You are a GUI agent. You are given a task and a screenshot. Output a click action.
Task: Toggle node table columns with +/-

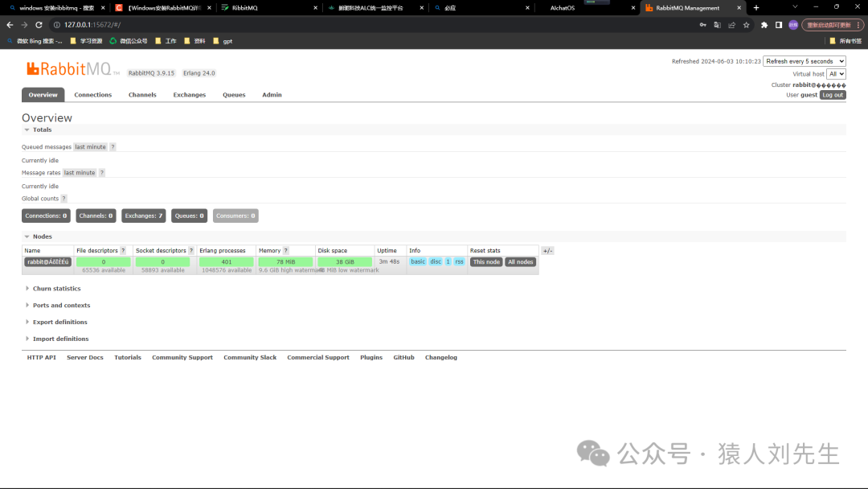[x=547, y=251]
